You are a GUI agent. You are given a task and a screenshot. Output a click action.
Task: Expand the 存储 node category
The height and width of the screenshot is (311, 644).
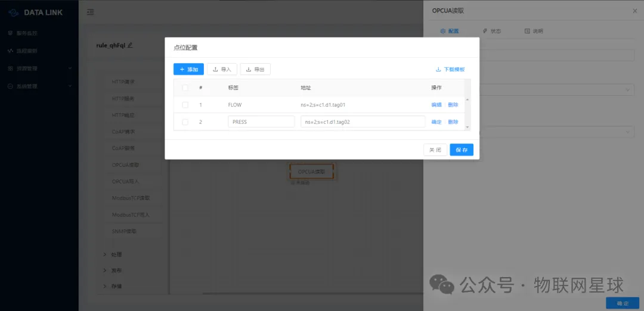pyautogui.click(x=106, y=286)
